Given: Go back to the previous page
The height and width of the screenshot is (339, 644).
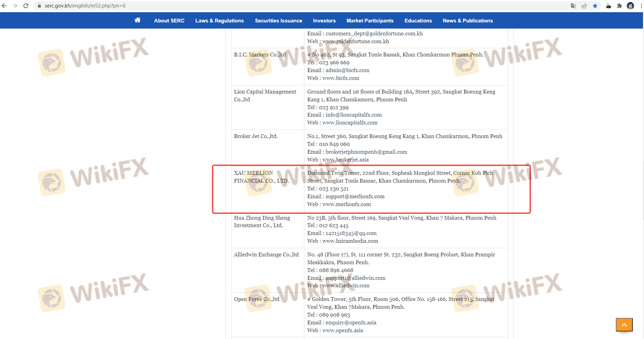Looking at the screenshot, I should tap(4, 6).
